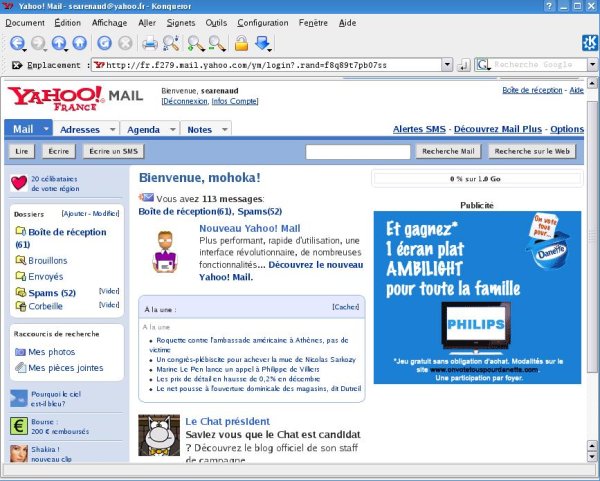Open the Configuration menu
The image size is (600, 481).
pyautogui.click(x=263, y=23)
